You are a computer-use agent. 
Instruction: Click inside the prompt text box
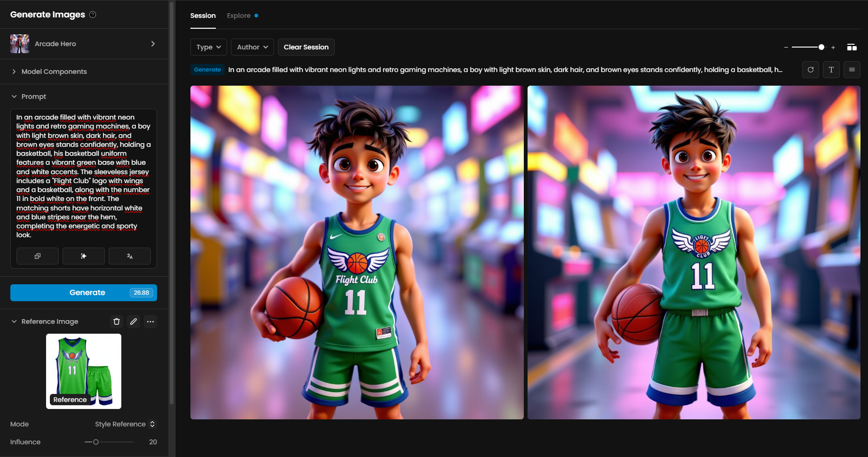[x=84, y=176]
